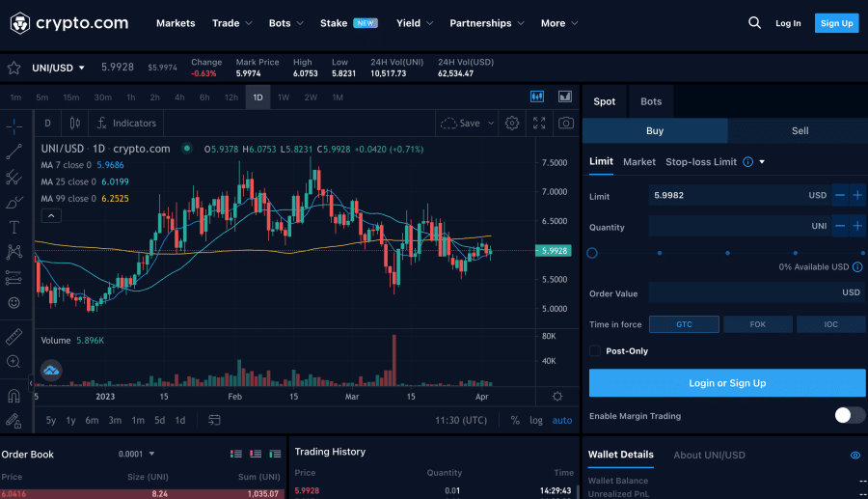Viewport: 868px width, 499px height.
Task: Toggle percent scale on chart
Action: [x=515, y=421]
